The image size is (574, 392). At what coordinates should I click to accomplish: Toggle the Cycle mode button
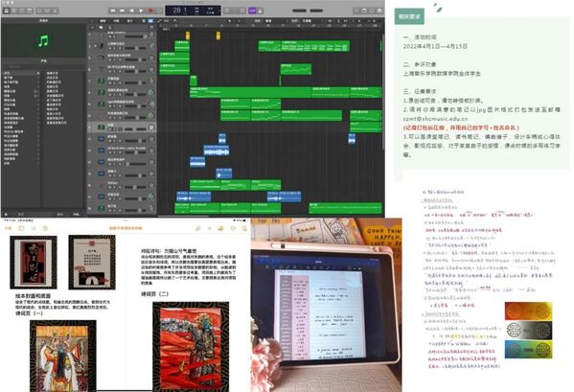tap(159, 11)
